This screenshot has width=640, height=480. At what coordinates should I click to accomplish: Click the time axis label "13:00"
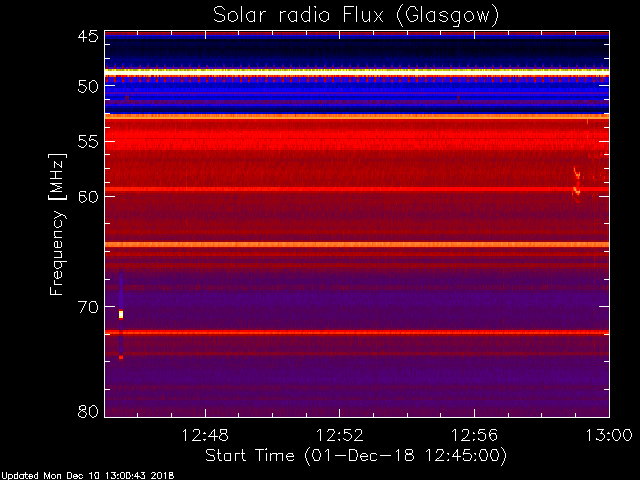609,435
